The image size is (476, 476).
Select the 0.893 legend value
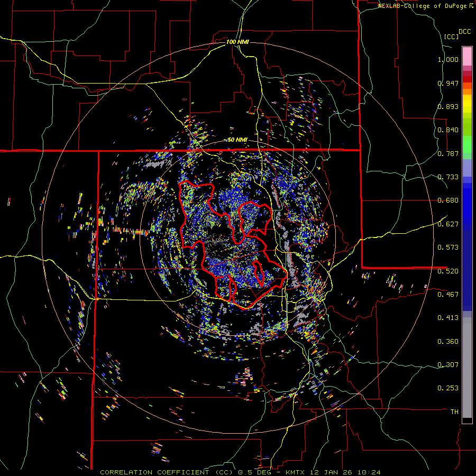(x=448, y=106)
